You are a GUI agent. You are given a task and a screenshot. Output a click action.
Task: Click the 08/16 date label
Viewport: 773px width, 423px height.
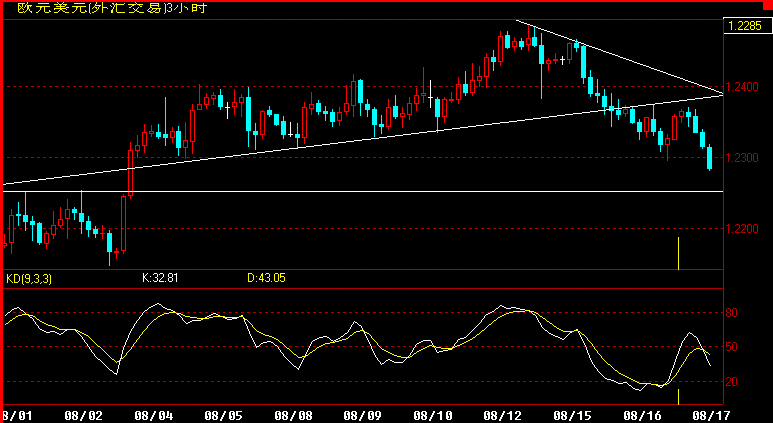coord(642,416)
